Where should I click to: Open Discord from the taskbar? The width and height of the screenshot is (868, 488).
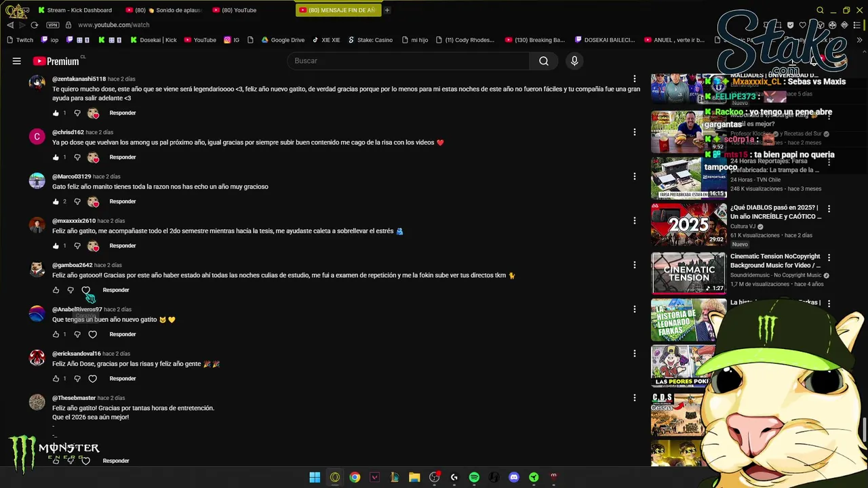(x=514, y=477)
